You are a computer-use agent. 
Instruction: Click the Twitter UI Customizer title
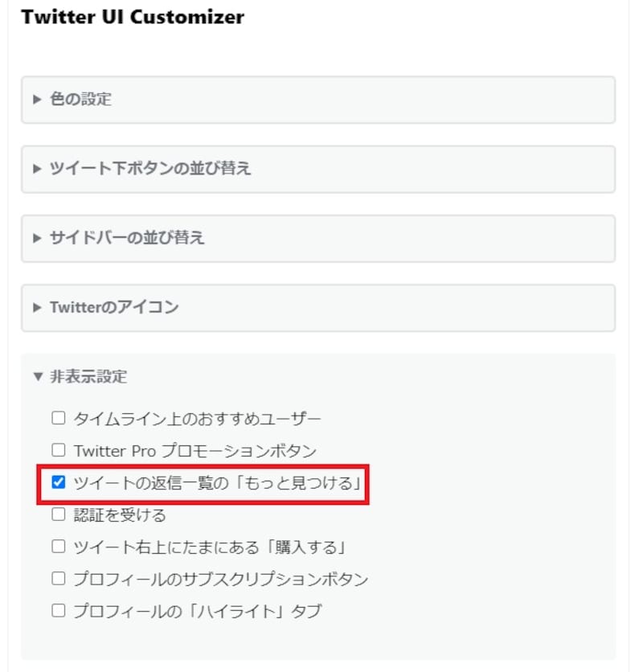(133, 17)
